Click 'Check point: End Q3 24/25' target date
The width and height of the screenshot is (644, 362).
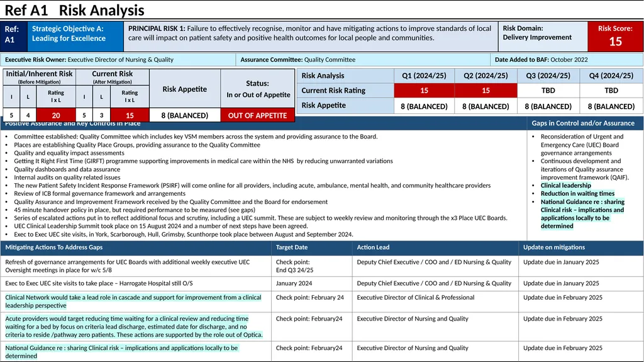click(294, 266)
